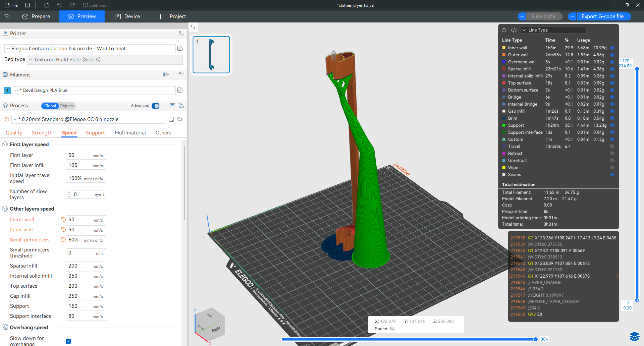Viewport: 644px width, 346px height.
Task: Click the horizontal move slider handle
Action: click(x=536, y=339)
